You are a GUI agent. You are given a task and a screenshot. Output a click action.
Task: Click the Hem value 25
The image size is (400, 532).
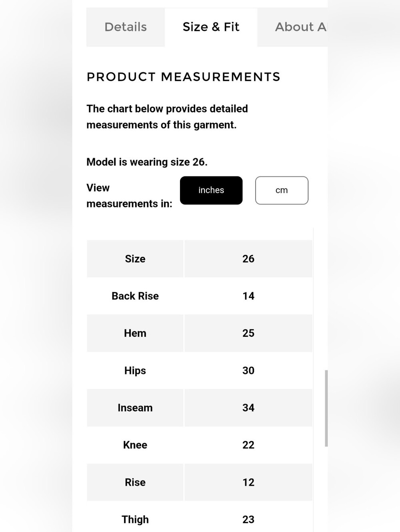tap(248, 333)
